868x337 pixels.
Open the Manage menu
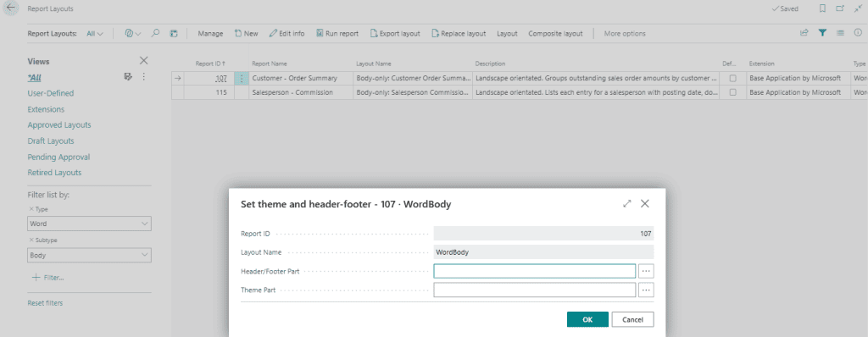[210, 33]
